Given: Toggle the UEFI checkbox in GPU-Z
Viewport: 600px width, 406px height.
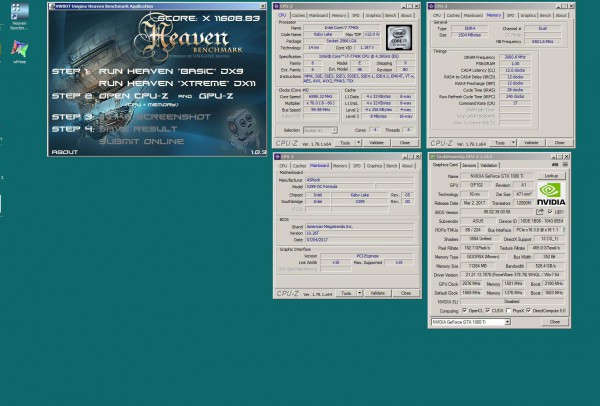Looking at the screenshot, I should [550, 212].
